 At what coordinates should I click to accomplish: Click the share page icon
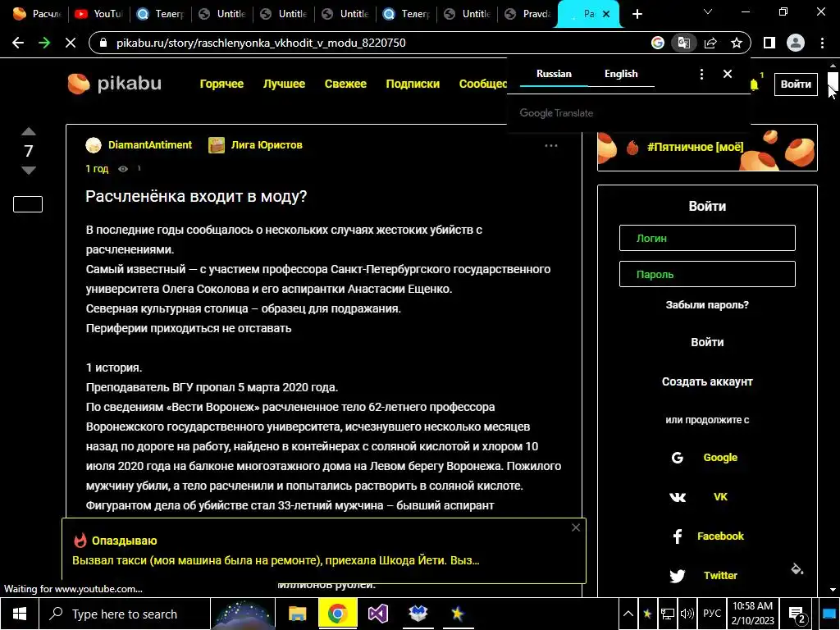[710, 43]
